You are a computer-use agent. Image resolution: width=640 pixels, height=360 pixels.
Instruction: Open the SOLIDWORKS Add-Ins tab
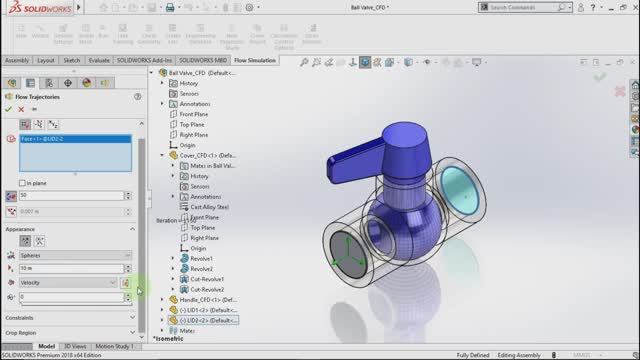[x=144, y=60]
